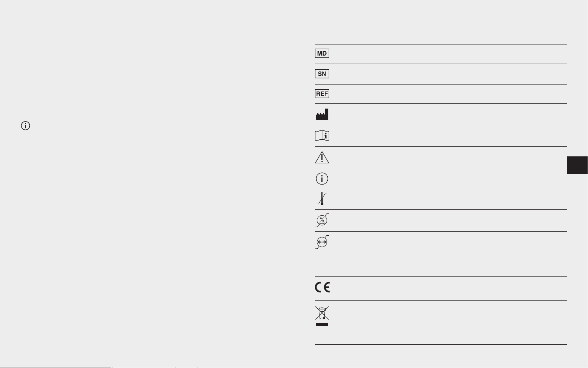Click the manufacturer factory symbol

pos(322,115)
